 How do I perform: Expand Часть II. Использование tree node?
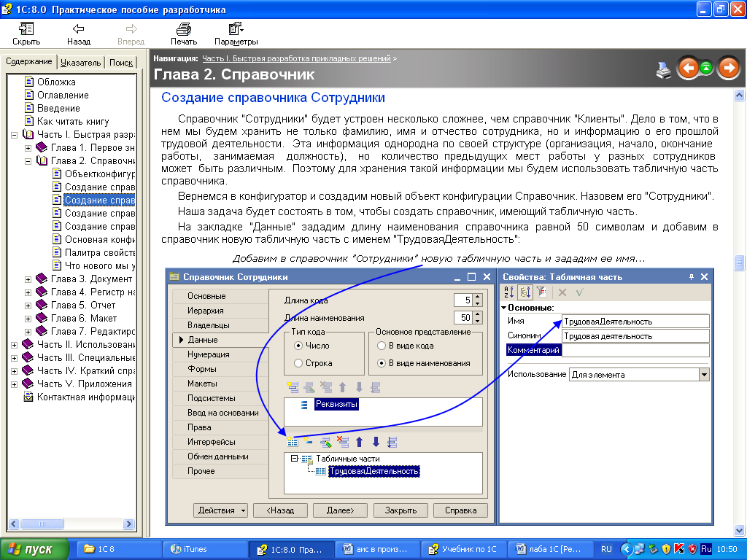click(15, 345)
